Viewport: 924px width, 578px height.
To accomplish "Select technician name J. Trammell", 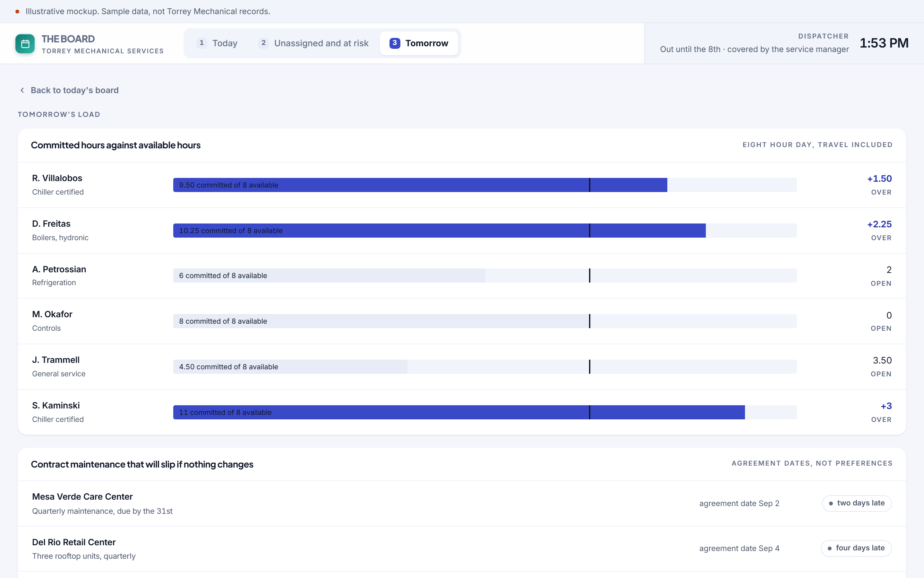I will click(56, 360).
